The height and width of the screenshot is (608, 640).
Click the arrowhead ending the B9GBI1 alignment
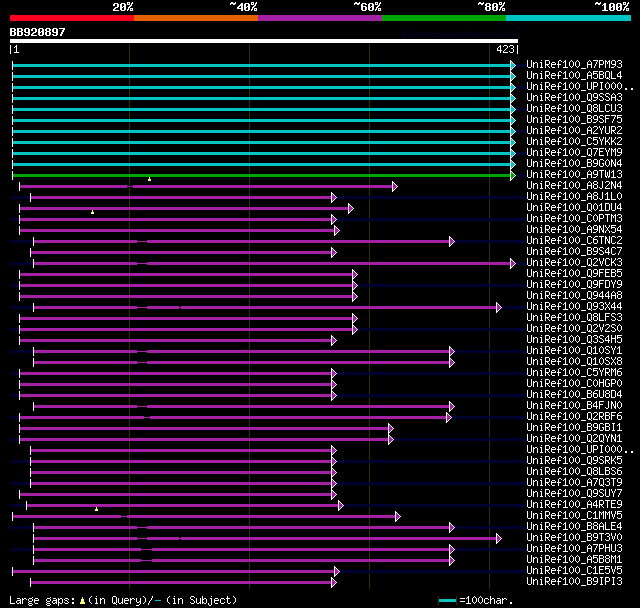tap(391, 428)
